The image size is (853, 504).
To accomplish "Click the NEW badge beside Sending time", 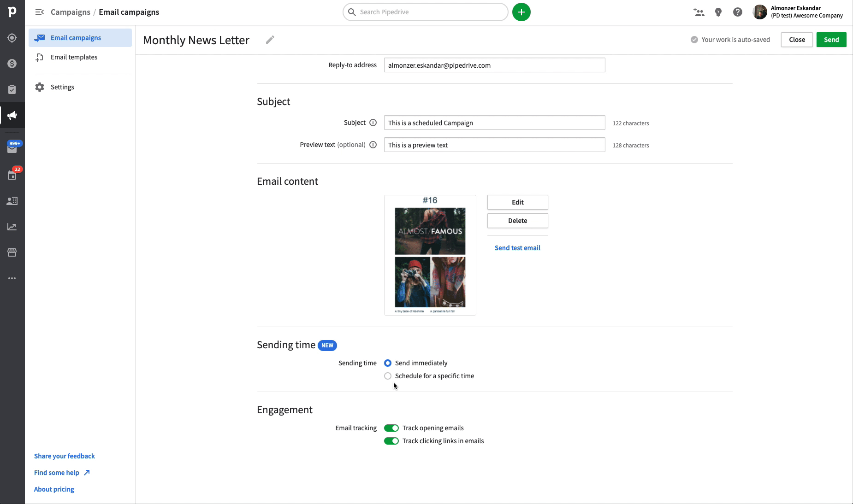I will coord(327,346).
